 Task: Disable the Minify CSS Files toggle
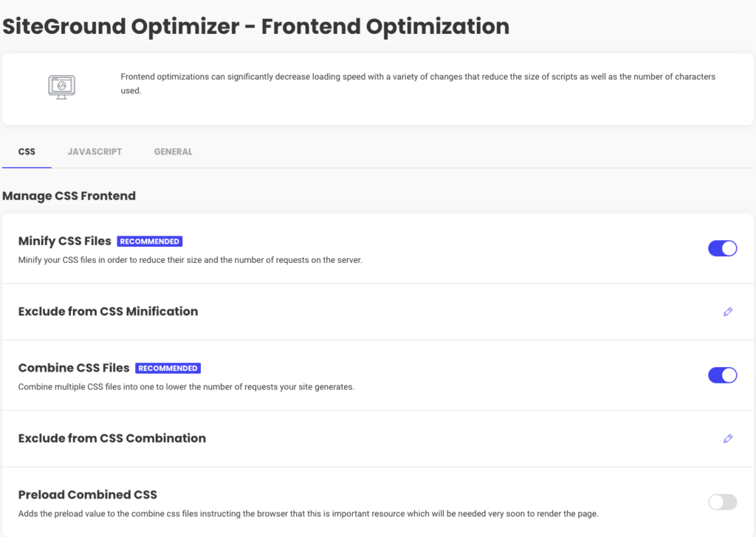point(722,248)
